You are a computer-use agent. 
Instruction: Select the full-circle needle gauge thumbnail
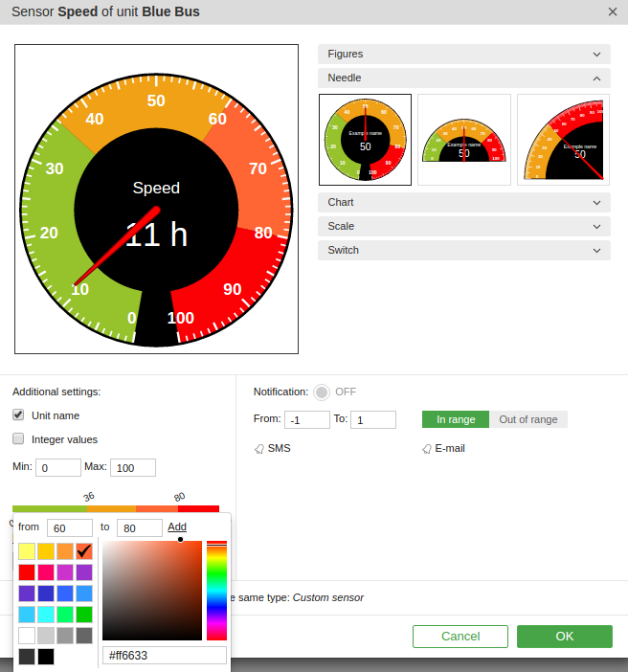pyautogui.click(x=365, y=140)
